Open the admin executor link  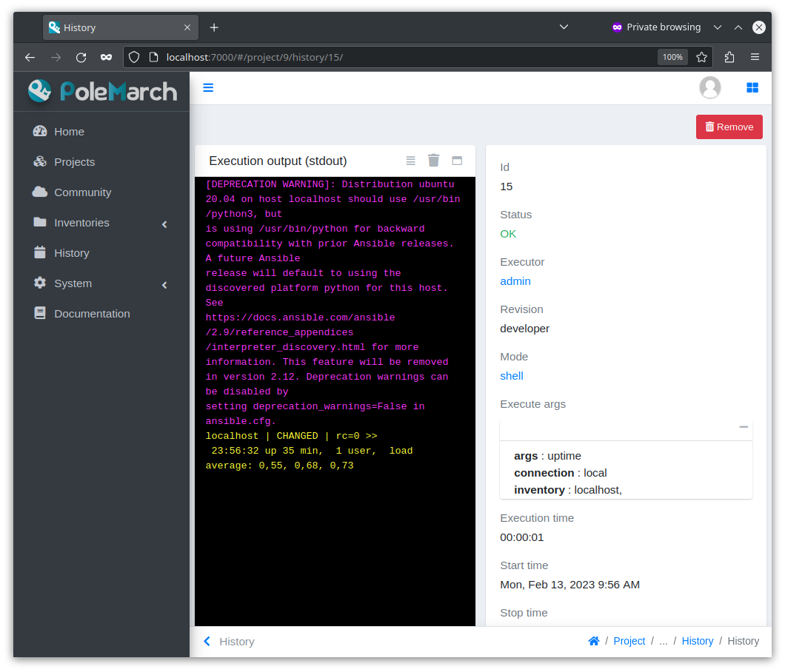coord(515,281)
